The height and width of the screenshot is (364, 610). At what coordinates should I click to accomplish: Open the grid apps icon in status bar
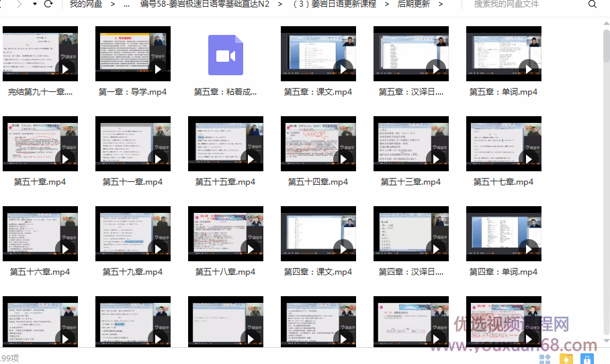(x=545, y=359)
